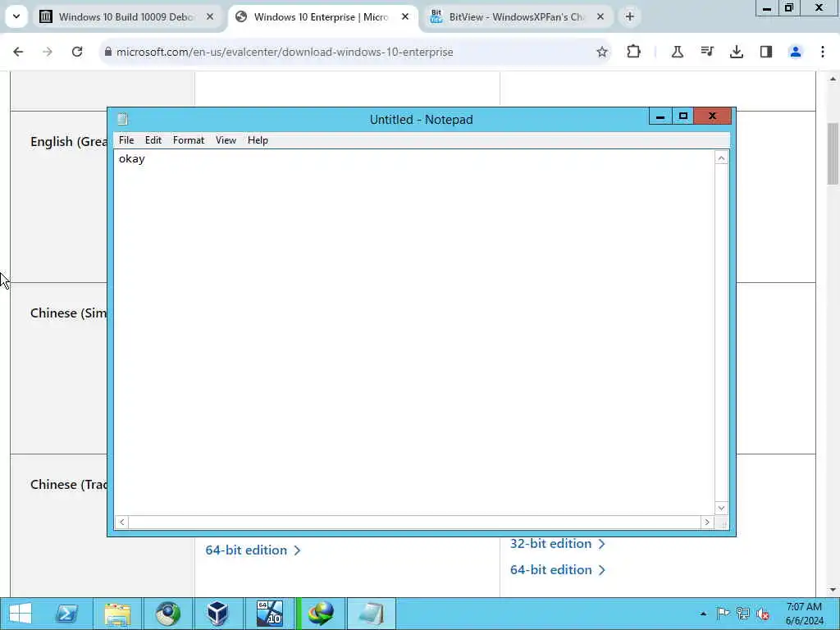Open the browser extensions menu
The width and height of the screenshot is (840, 630).
click(634, 52)
